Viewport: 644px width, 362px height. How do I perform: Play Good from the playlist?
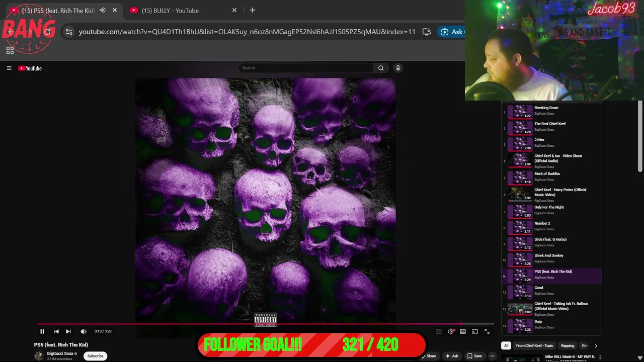551,292
